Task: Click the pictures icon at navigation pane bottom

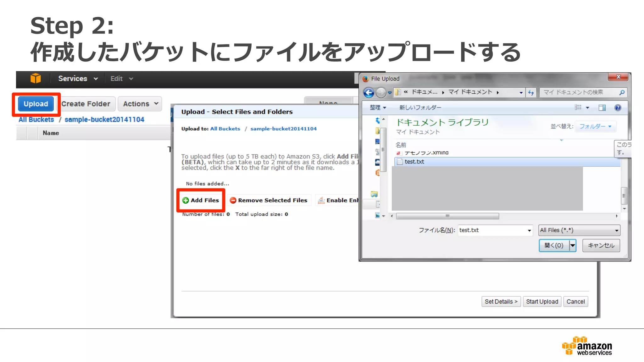Action: tap(377, 215)
